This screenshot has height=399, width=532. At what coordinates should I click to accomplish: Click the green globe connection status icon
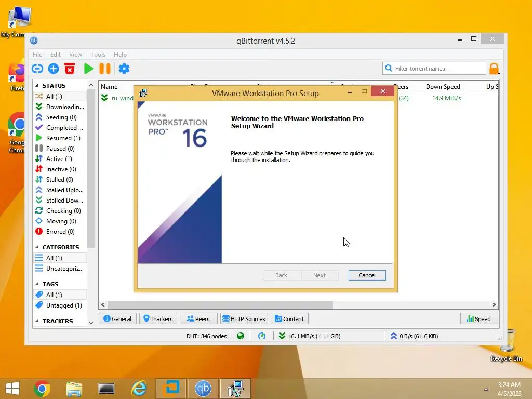[241, 336]
